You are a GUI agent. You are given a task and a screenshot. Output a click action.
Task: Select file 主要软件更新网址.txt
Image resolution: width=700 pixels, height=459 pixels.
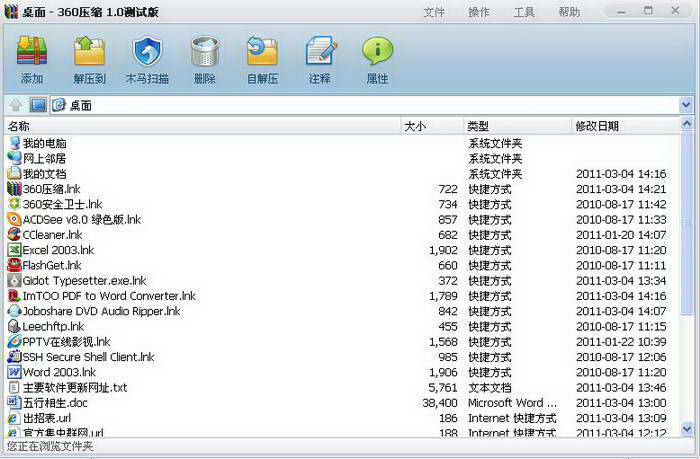point(75,388)
